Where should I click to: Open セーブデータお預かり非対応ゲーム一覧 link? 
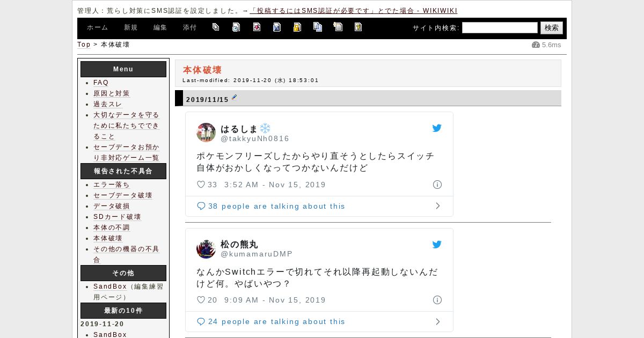pyautogui.click(x=127, y=152)
